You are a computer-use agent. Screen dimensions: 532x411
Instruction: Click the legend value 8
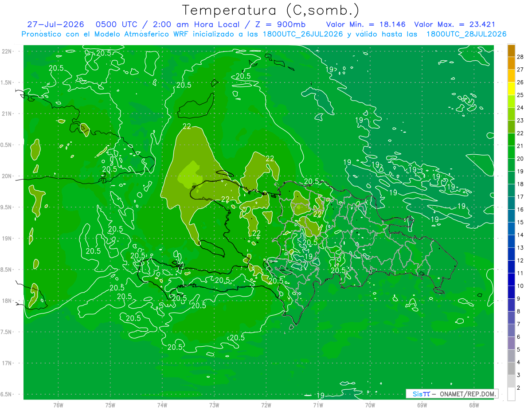pyautogui.click(x=519, y=311)
